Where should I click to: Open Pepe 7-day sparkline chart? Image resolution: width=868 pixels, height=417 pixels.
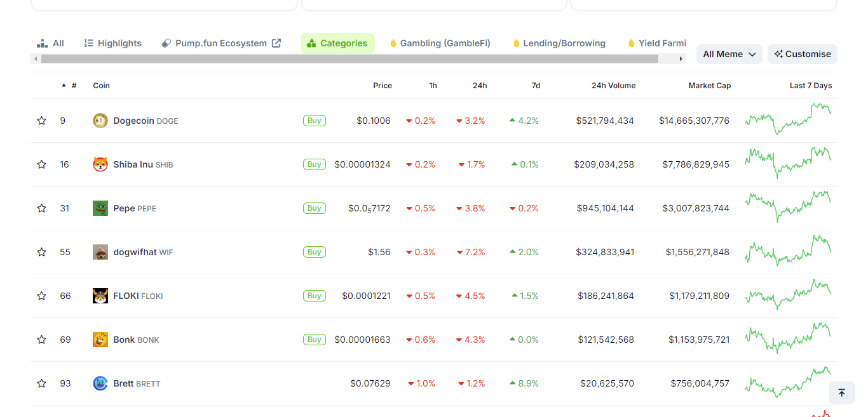click(788, 206)
